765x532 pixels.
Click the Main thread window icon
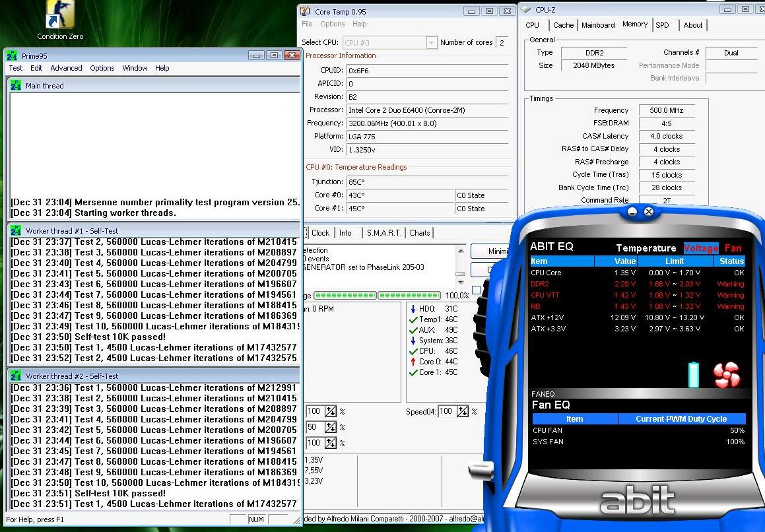tap(16, 85)
